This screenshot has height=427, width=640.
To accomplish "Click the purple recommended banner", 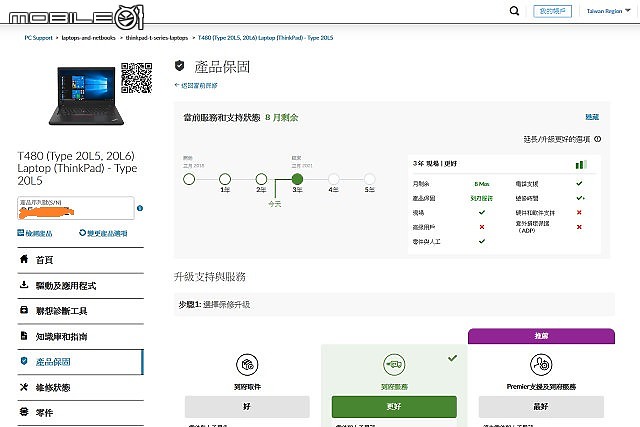I will coord(541,336).
